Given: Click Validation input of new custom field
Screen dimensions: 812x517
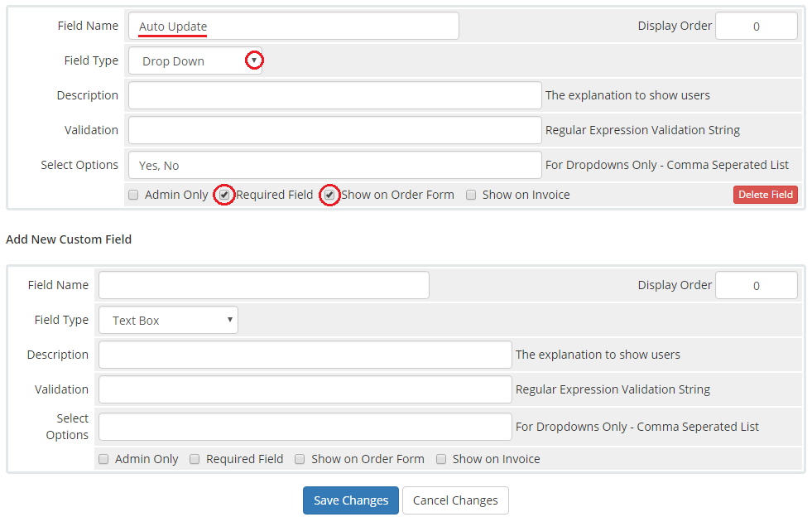Looking at the screenshot, I should point(305,389).
